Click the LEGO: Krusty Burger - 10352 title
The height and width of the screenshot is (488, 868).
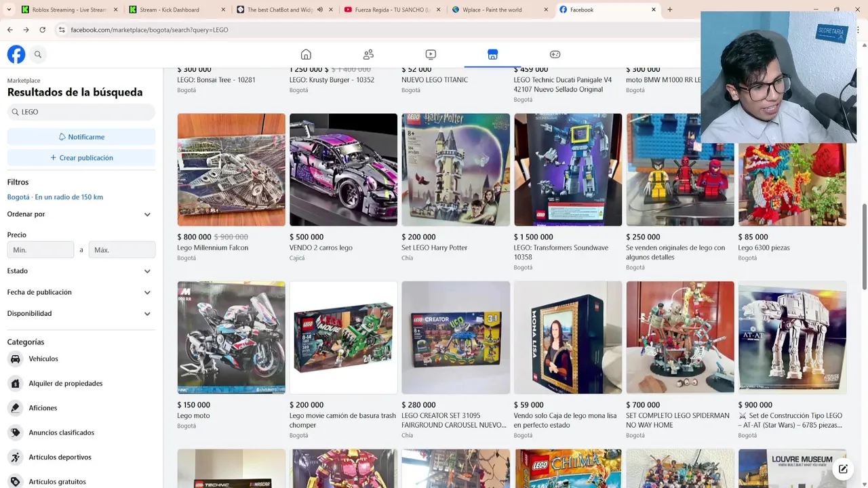click(x=332, y=80)
